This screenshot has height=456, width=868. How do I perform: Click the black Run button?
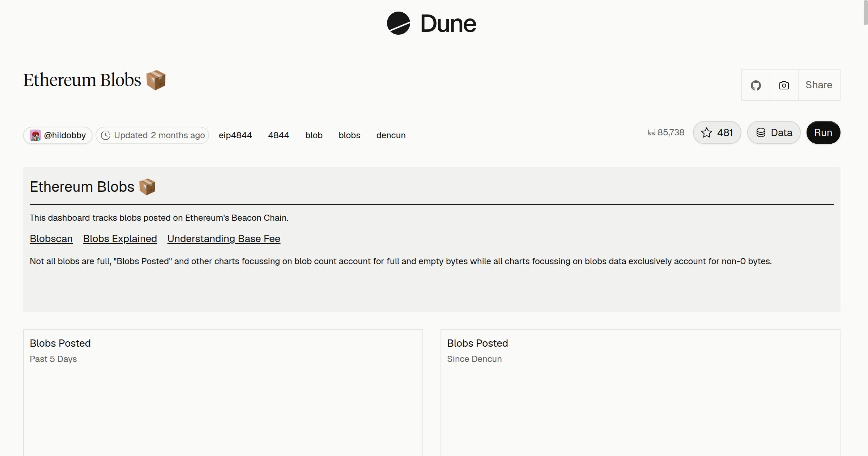point(823,132)
